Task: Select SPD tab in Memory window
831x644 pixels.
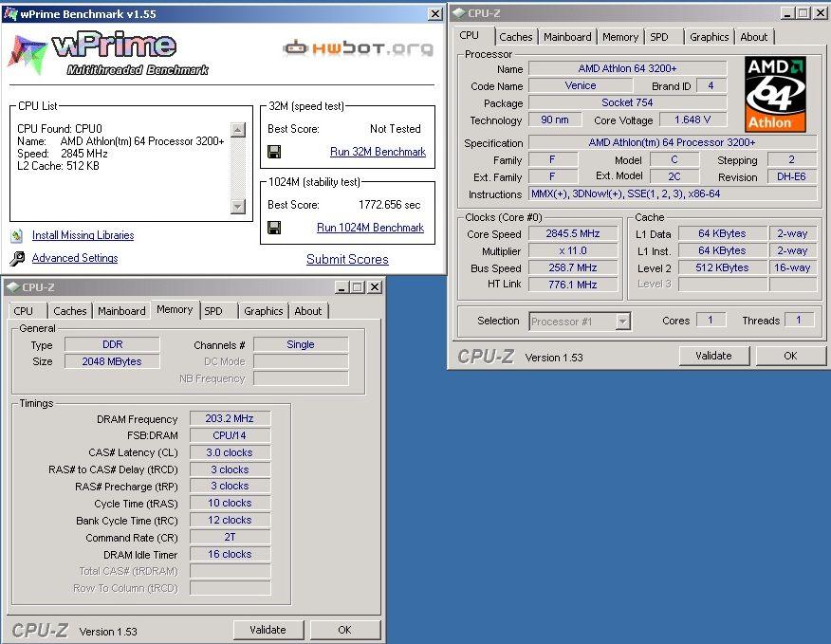Action: coord(213,311)
